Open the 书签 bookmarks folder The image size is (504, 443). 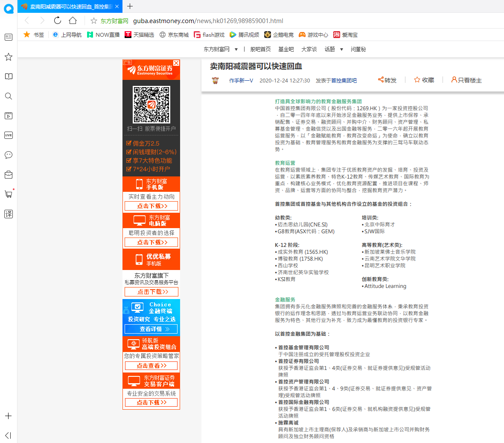(34, 35)
